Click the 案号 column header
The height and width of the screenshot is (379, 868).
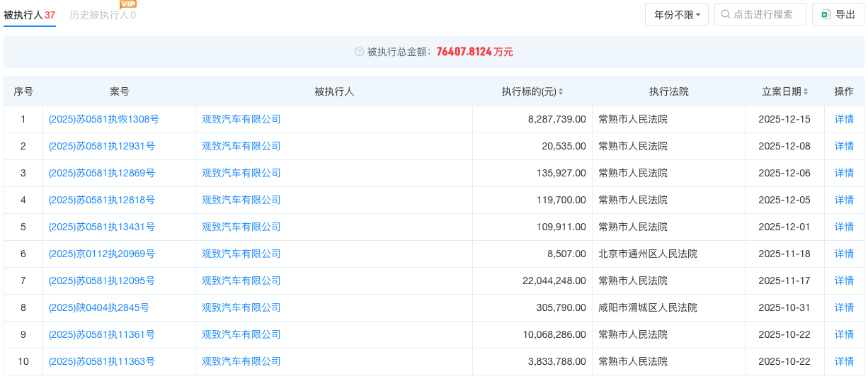120,91
